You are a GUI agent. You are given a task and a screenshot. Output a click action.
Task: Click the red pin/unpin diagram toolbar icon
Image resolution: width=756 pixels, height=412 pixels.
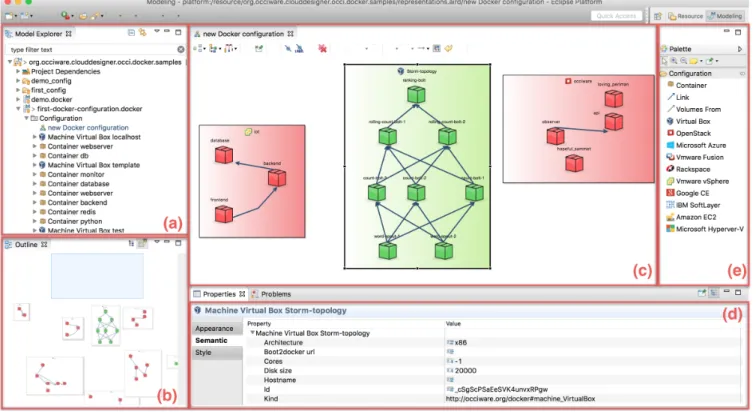pos(322,48)
